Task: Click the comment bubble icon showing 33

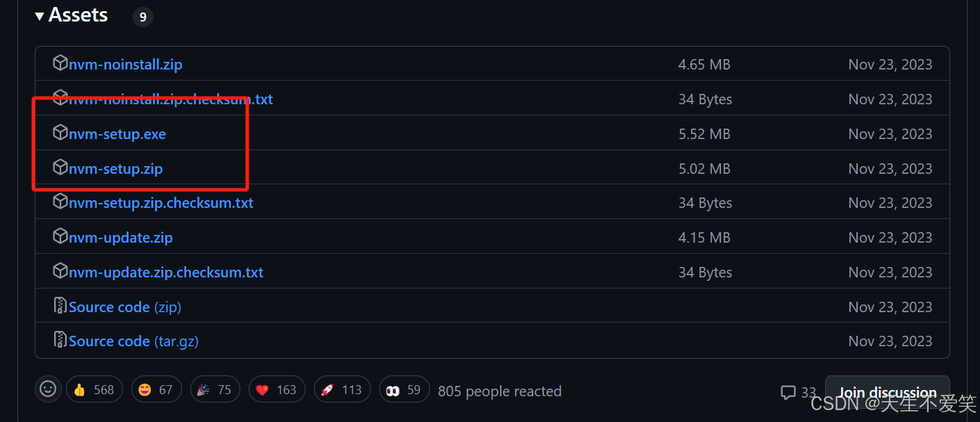Action: [x=788, y=392]
